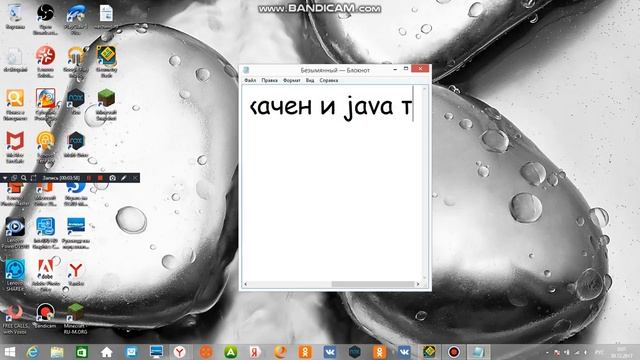Open the green Store icon on the taskbar
Viewport: 640px width, 360px height.
[x=82, y=352]
